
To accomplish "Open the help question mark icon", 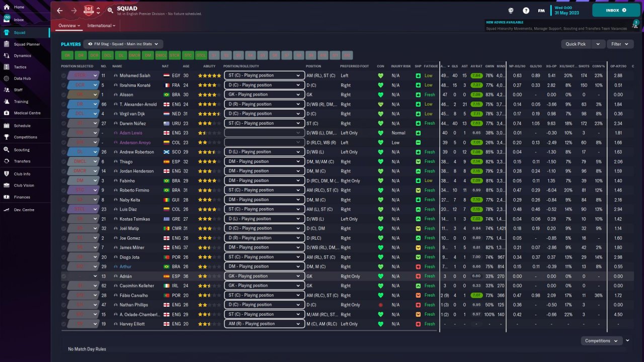I will click(526, 10).
